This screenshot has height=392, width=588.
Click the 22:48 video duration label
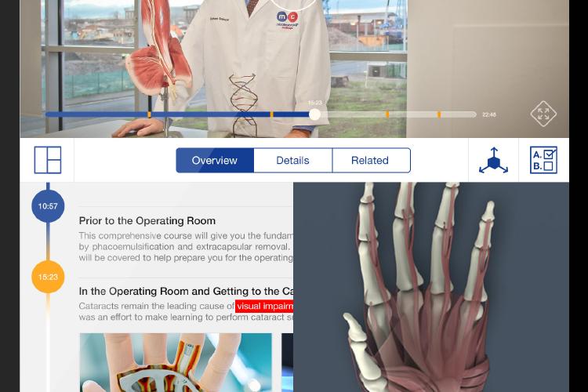click(x=489, y=114)
